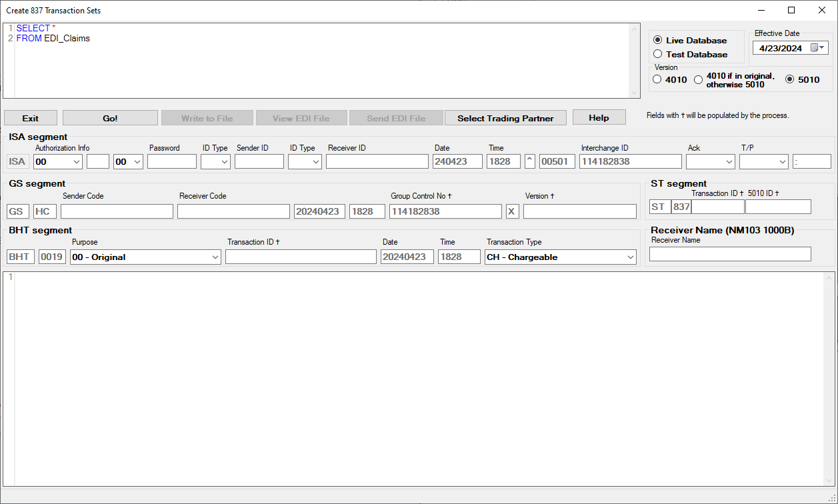
Task: Click the GS Version field
Action: pos(580,211)
